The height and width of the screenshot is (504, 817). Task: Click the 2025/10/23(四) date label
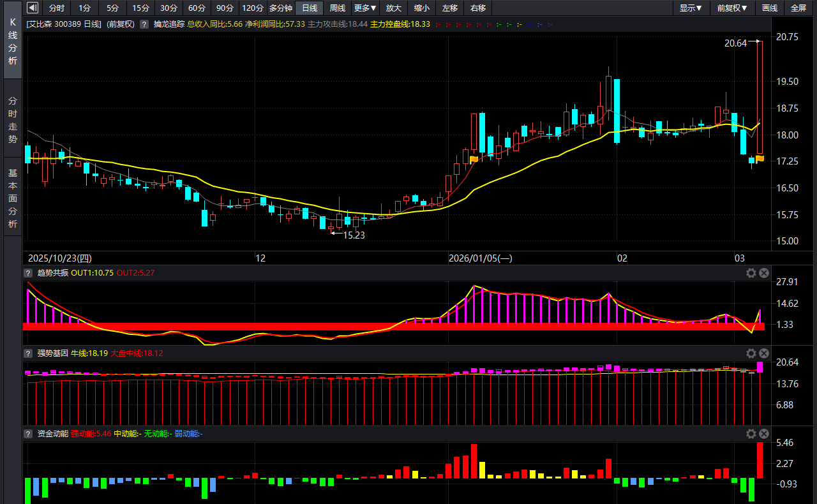tap(60, 258)
